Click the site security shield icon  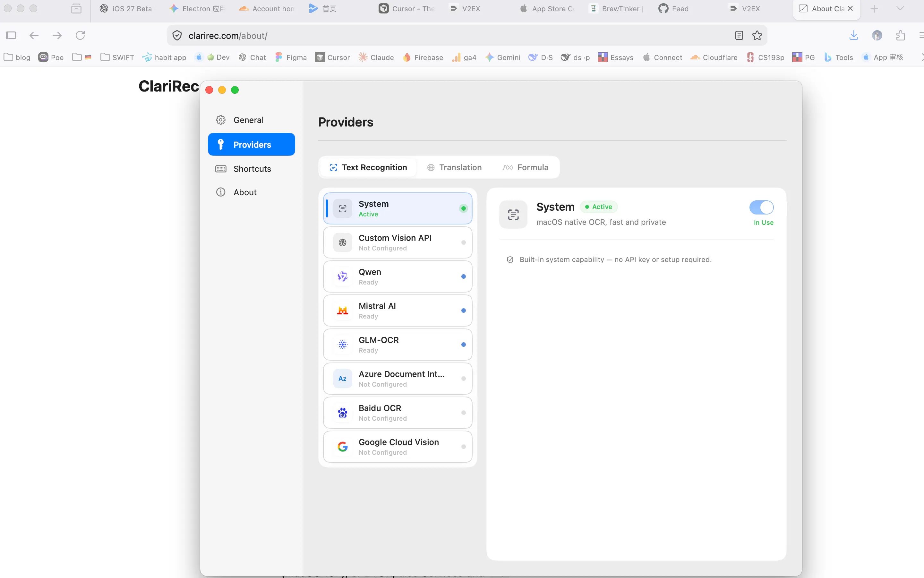click(x=177, y=36)
